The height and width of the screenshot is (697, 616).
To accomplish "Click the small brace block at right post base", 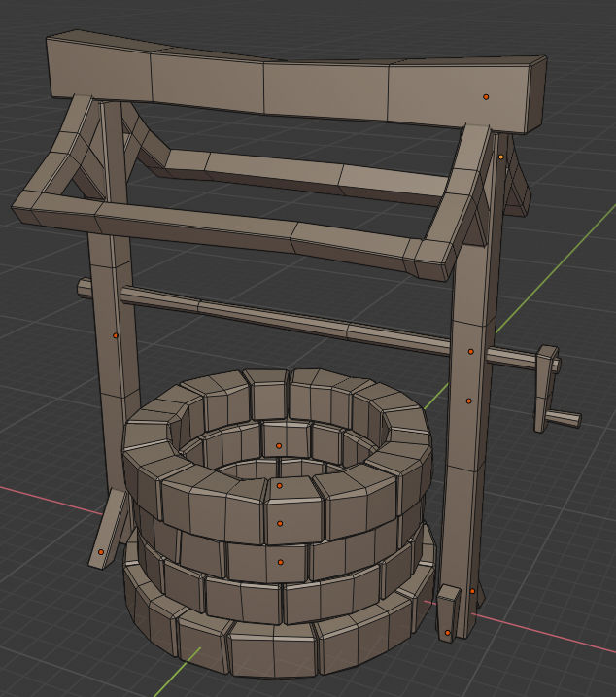I will pos(448,613).
